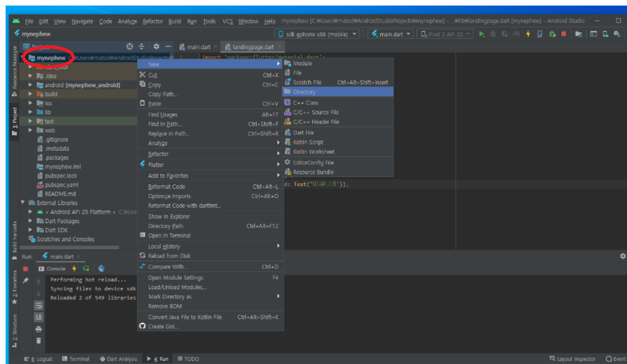Image resolution: width=627 pixels, height=364 pixels.
Task: Open the Build Variants side tab
Action: pyautogui.click(x=15, y=240)
